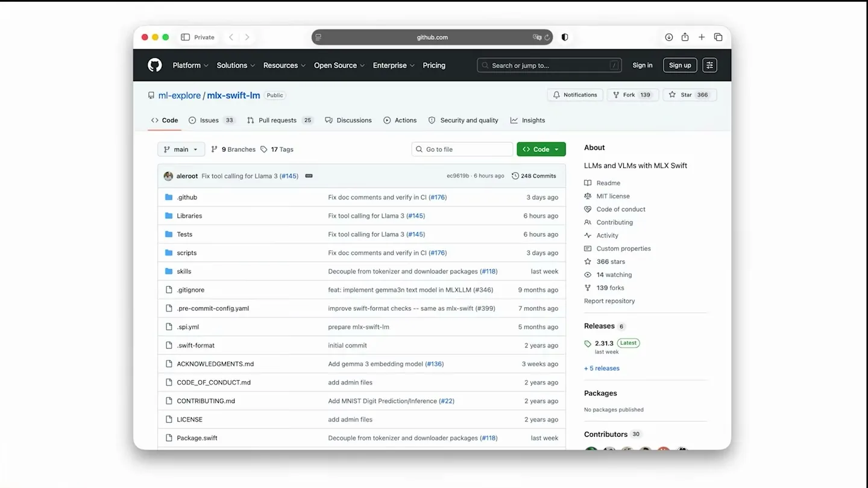Click the Sign up button
Viewport: 868px width, 488px height.
point(680,65)
